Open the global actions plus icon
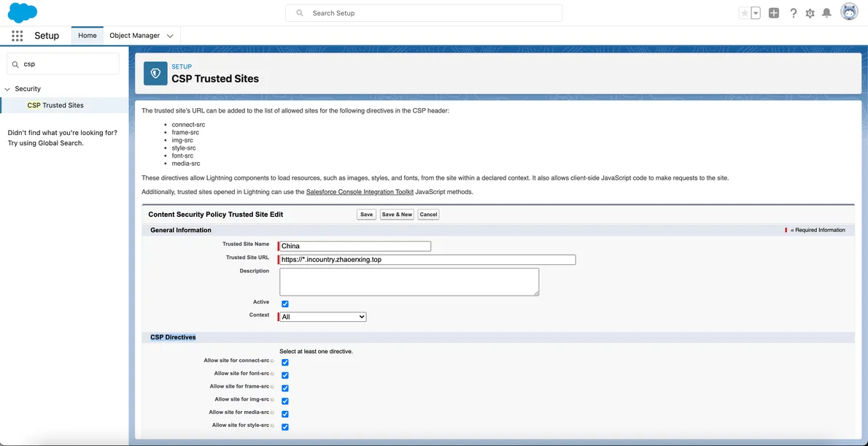Image resolution: width=868 pixels, height=446 pixels. pos(774,13)
